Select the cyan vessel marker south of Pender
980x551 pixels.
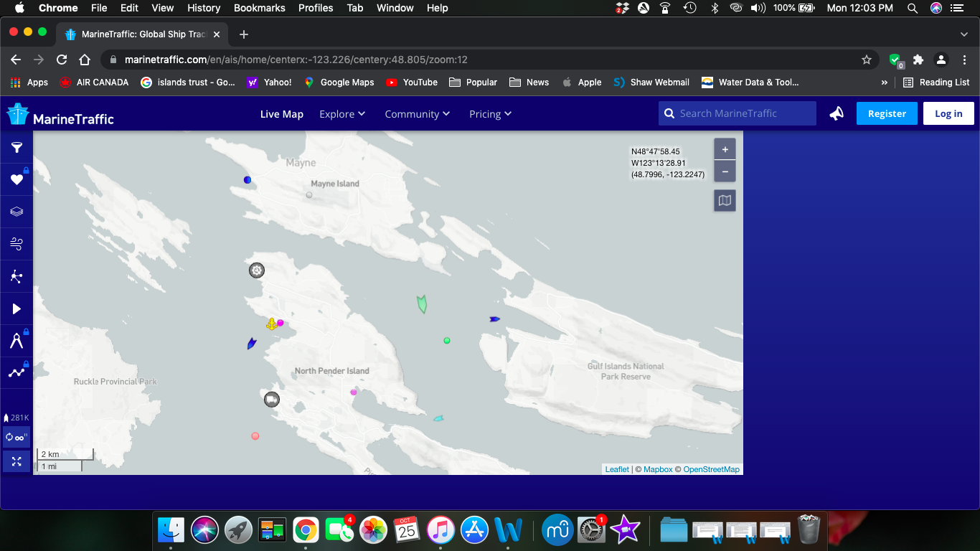(x=438, y=418)
